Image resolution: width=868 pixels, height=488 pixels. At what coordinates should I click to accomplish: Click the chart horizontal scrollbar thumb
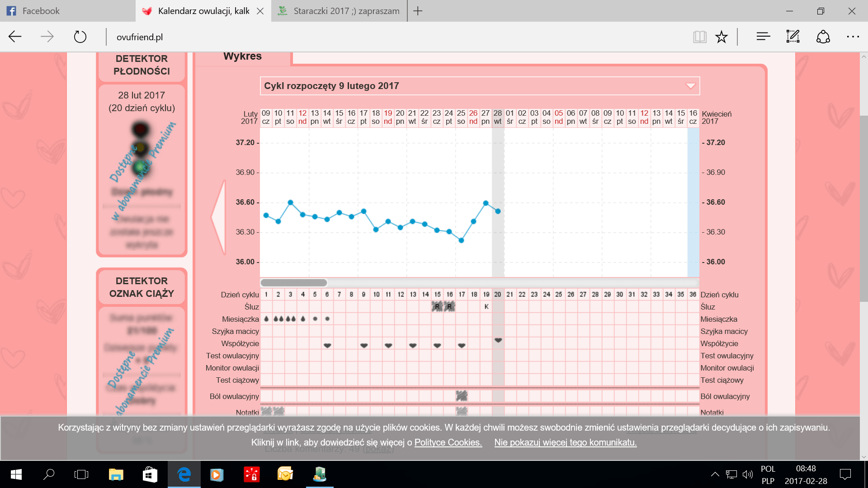294,283
